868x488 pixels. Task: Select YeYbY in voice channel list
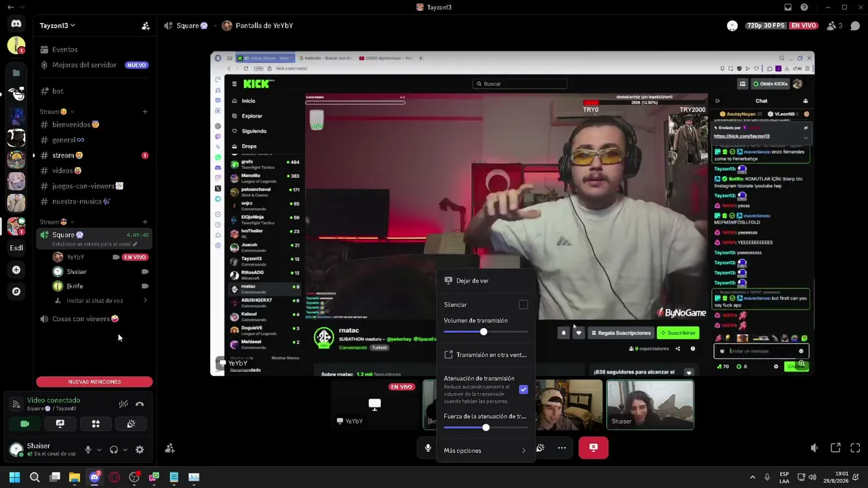(101, 258)
